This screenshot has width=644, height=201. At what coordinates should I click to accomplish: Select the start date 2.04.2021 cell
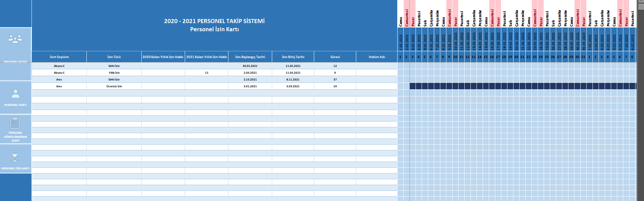pos(250,73)
